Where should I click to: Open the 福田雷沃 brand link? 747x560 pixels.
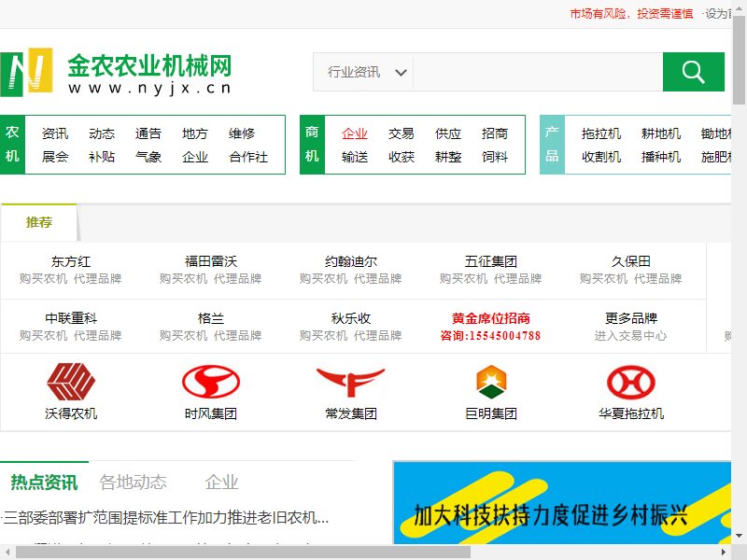(x=211, y=261)
